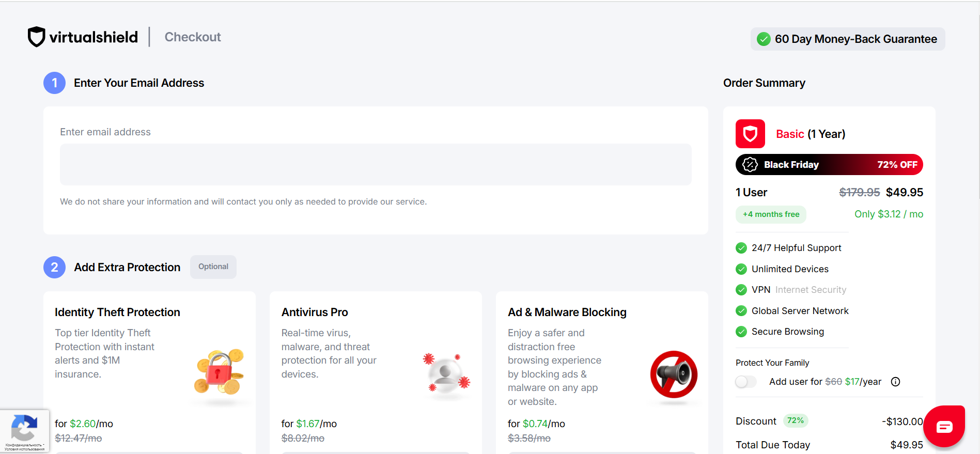Image resolution: width=980 pixels, height=454 pixels.
Task: Select the Ad & Malware Blocking card title
Action: (x=567, y=312)
